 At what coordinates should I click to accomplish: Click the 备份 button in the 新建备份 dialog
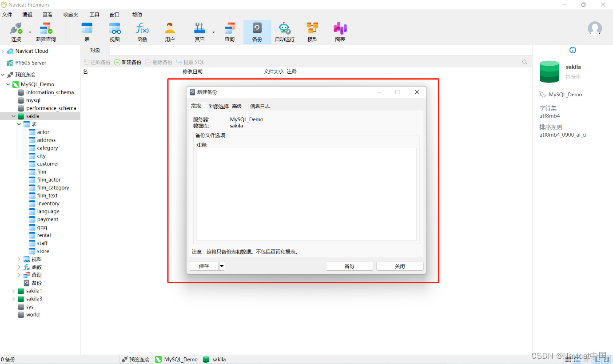point(350,266)
